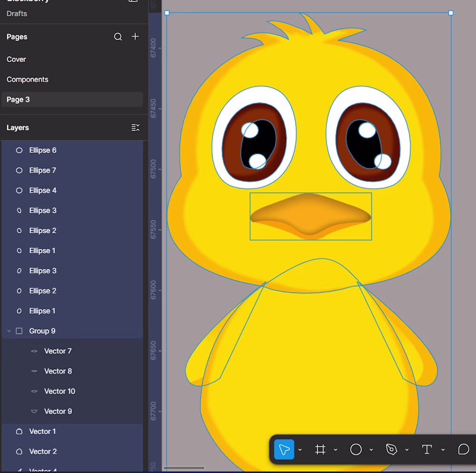This screenshot has height=473, width=476.
Task: Select the Ellipse shape tool
Action: coord(356,449)
